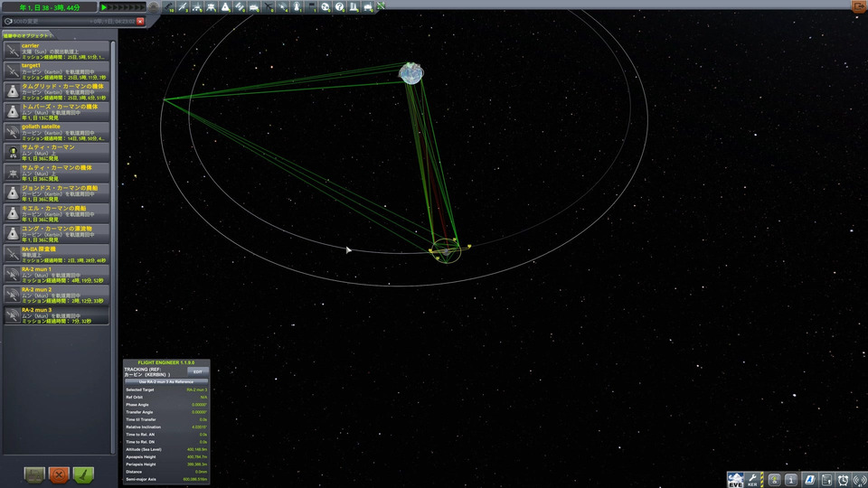This screenshot has width=868, height=488.
Task: Dismiss the SOI change alarm with red X
Action: 141,21
